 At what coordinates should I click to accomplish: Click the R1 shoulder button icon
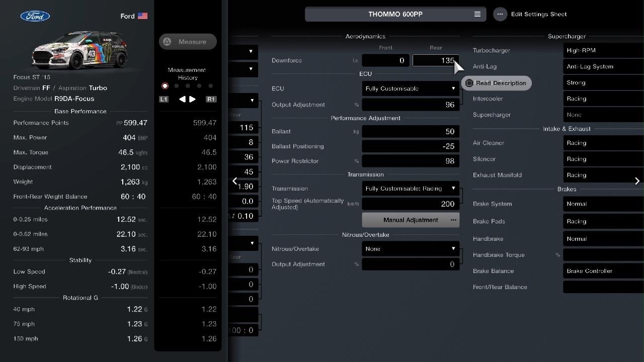pyautogui.click(x=211, y=99)
